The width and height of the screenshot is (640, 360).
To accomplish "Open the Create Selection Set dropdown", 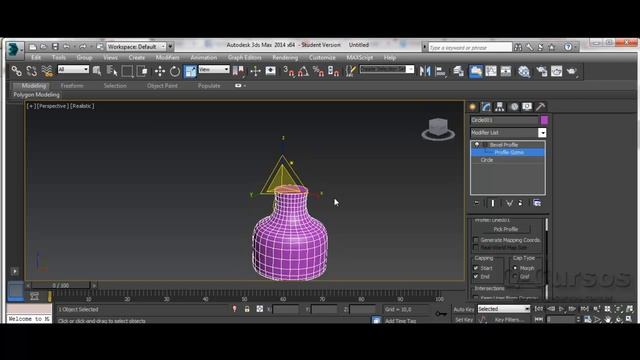I will point(387,69).
